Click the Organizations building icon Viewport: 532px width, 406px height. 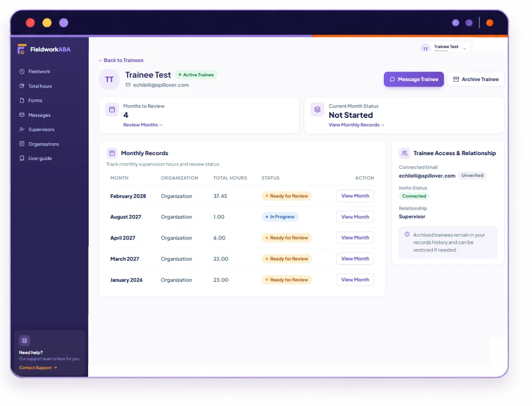22,144
